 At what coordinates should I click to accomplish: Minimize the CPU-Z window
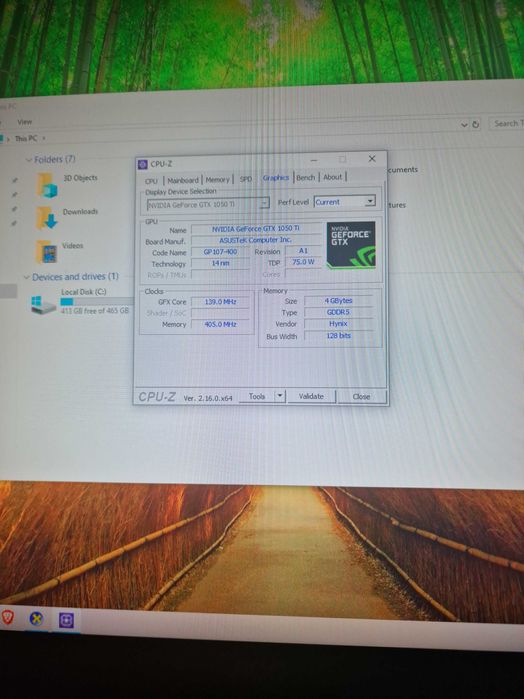pyautogui.click(x=314, y=160)
